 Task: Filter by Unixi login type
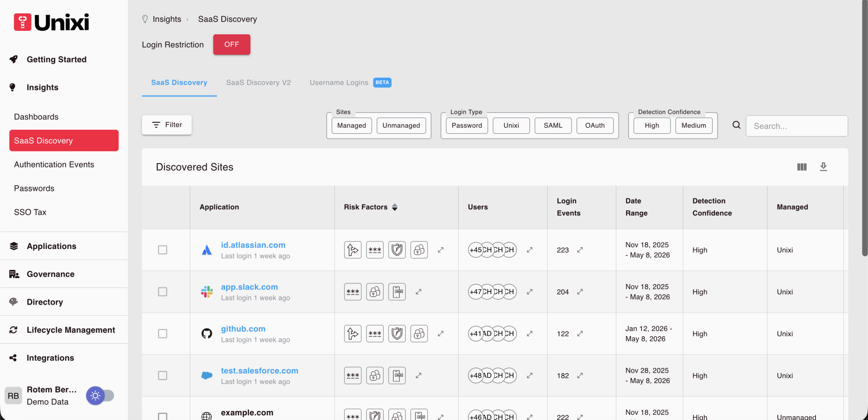[511, 125]
